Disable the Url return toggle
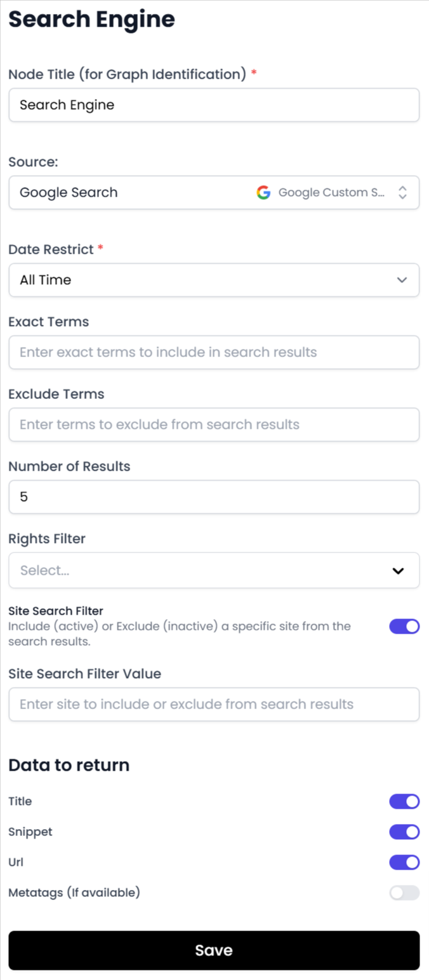The width and height of the screenshot is (429, 980). (x=404, y=862)
